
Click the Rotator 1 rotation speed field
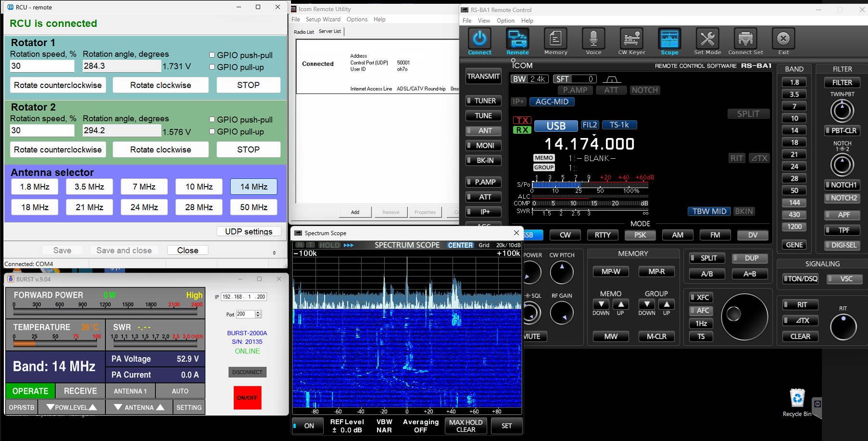[42, 66]
